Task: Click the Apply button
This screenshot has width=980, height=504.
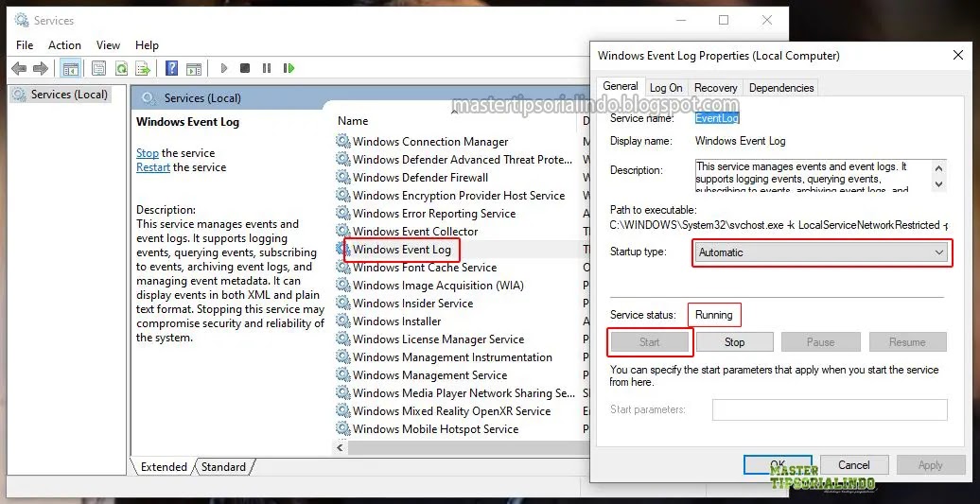Action: tap(930, 464)
